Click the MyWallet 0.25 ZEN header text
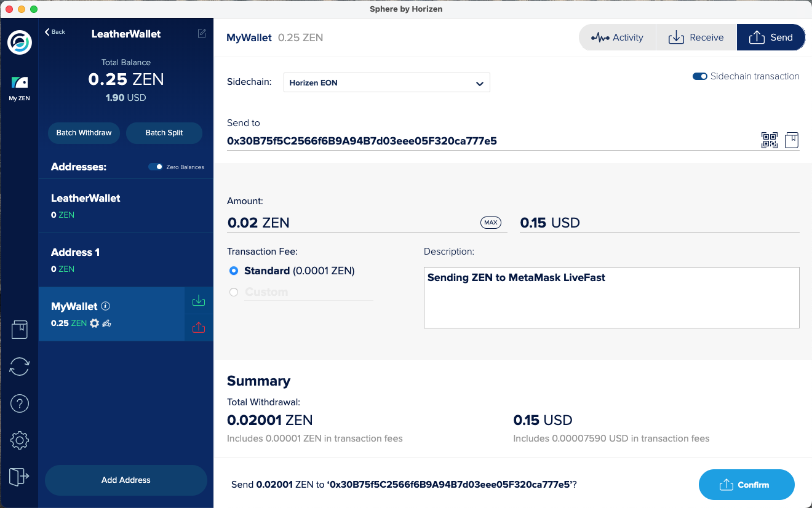 click(275, 38)
